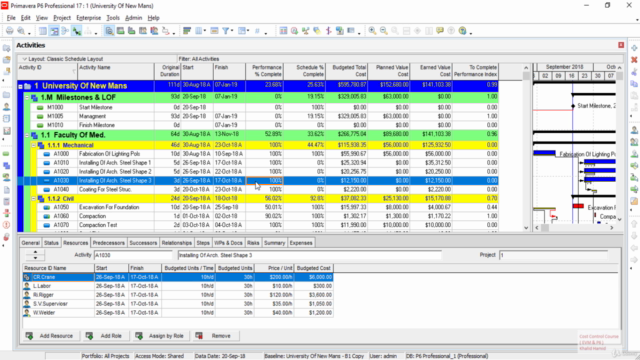Click the Add Resource icon beside its label
Viewport: 640px width, 360px height.
click(29, 336)
